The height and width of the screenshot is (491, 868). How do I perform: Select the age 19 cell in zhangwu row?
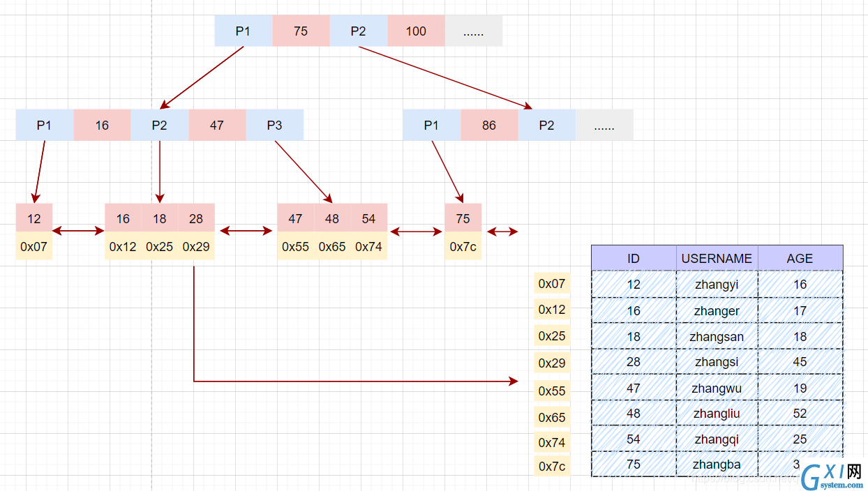tap(800, 388)
